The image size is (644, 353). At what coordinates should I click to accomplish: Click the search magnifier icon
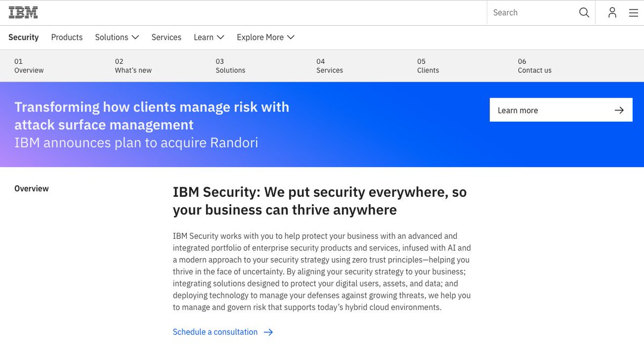[x=584, y=12]
